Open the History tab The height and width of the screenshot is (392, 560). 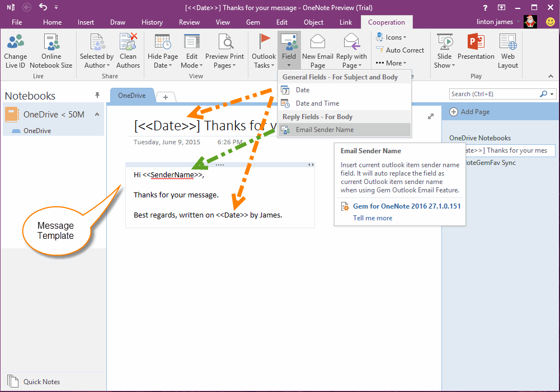(152, 22)
